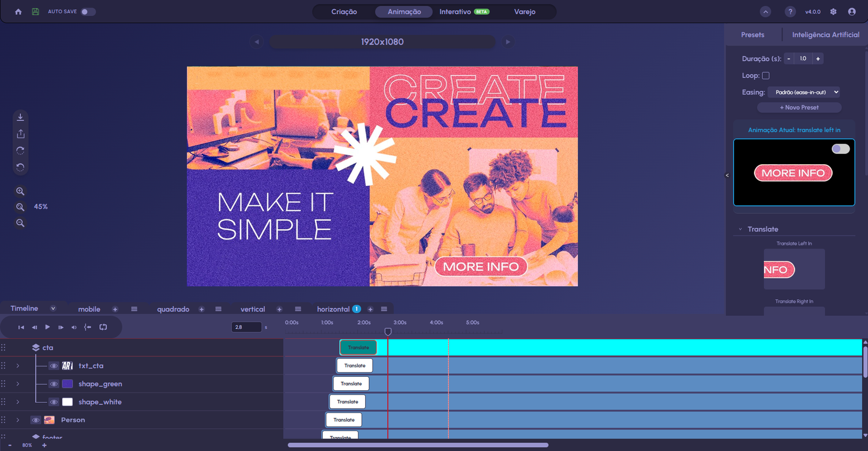Click the timeline playhead handle

(x=388, y=332)
